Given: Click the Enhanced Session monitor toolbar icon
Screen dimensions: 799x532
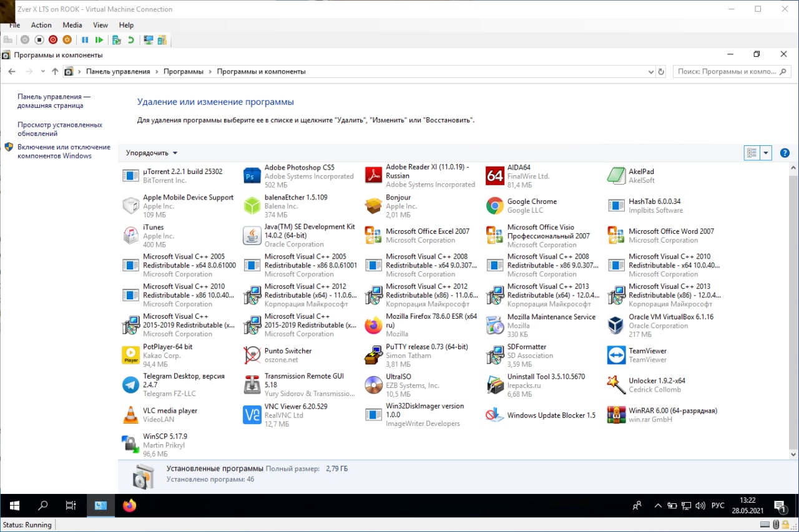Looking at the screenshot, I should pyautogui.click(x=148, y=40).
